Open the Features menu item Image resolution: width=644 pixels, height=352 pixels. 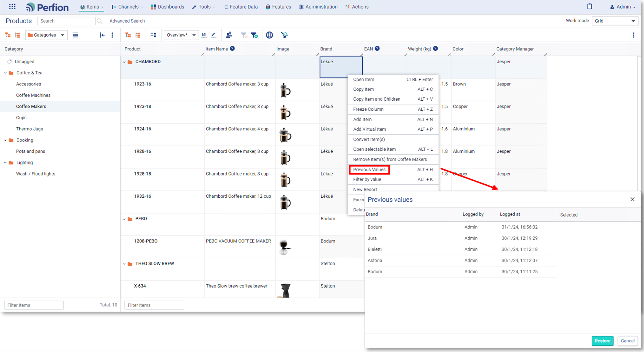tap(278, 7)
